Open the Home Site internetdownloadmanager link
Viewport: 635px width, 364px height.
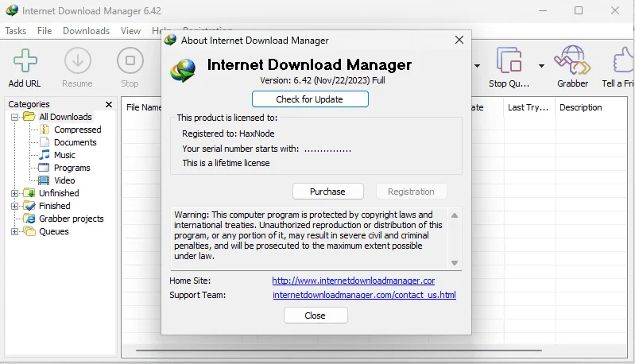click(353, 281)
